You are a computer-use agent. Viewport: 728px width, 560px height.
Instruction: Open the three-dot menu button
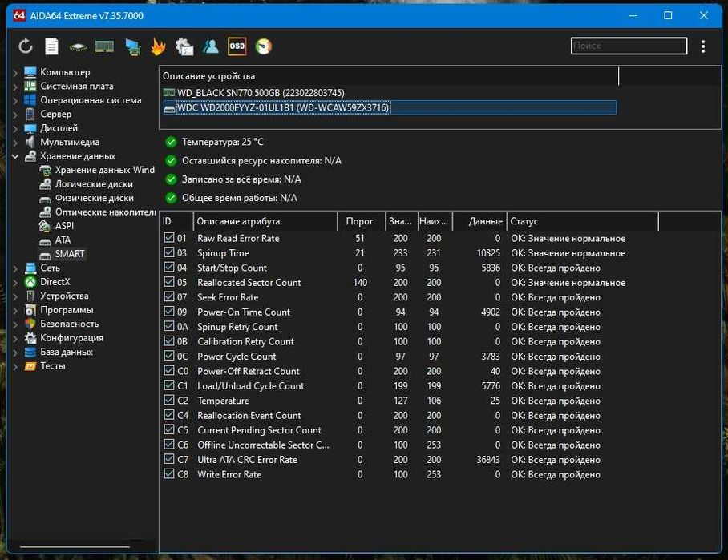[703, 46]
